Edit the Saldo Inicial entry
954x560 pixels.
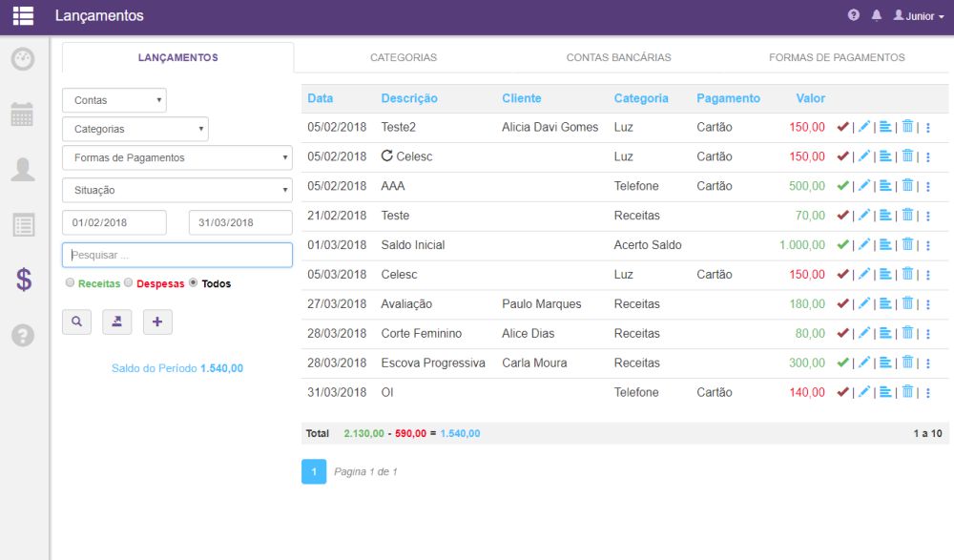pos(864,244)
